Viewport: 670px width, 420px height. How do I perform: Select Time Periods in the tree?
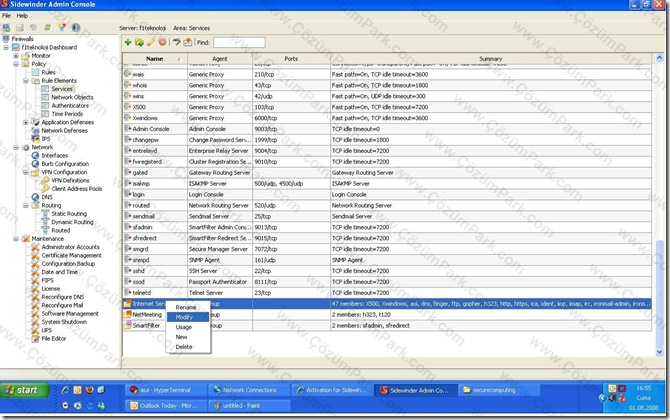coord(67,114)
